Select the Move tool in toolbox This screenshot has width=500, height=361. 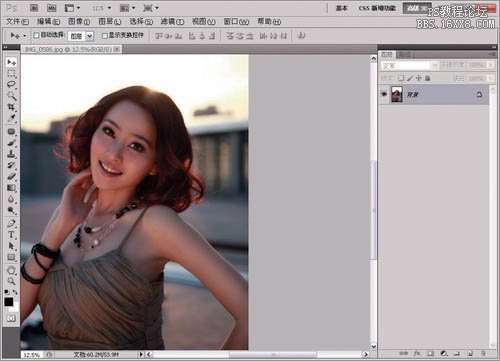[x=11, y=62]
